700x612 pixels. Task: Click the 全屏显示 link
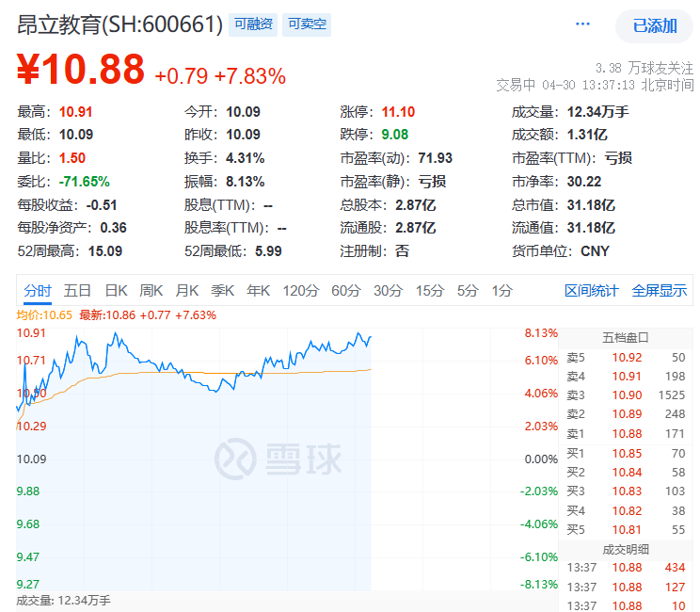(659, 291)
